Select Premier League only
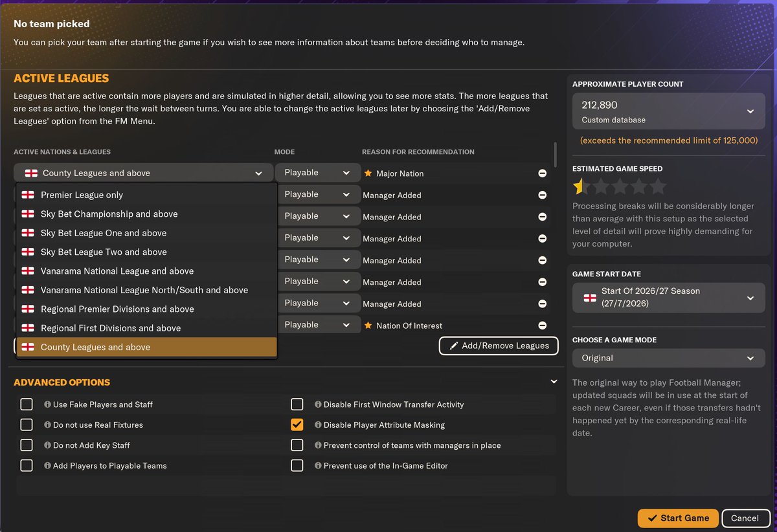777x532 pixels. pos(147,195)
